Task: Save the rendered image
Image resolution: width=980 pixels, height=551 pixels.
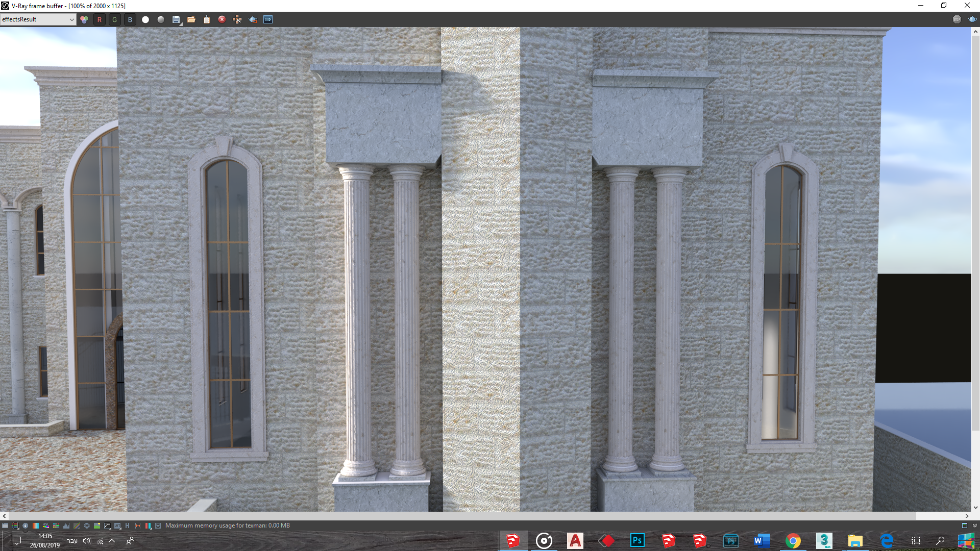Action: point(176,19)
